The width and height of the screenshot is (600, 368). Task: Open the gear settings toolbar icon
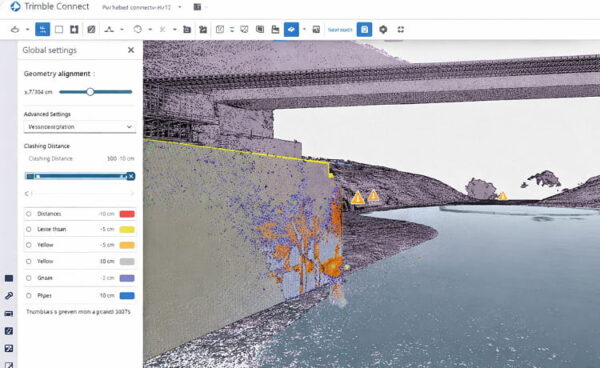(x=383, y=29)
